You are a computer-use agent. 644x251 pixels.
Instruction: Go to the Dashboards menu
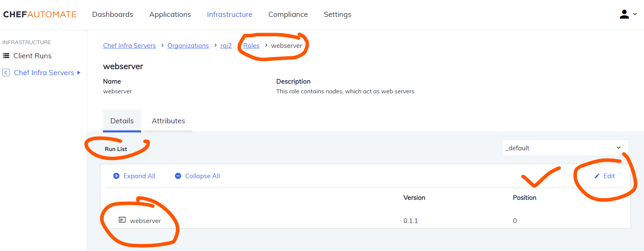(113, 14)
